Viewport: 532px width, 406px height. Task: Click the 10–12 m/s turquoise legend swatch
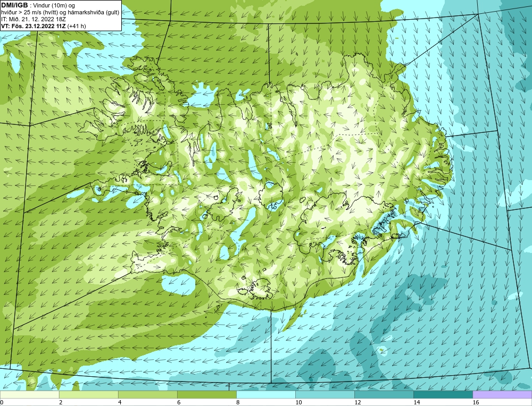325,395
